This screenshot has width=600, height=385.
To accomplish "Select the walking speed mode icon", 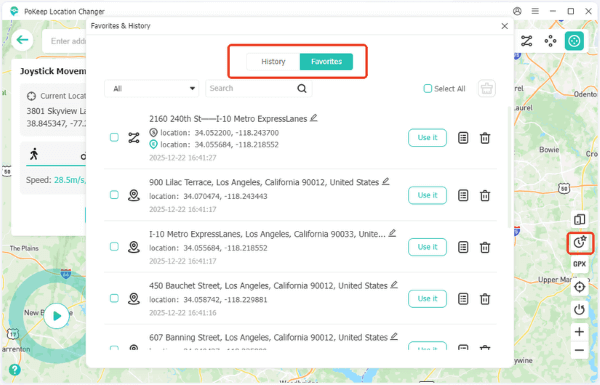I will click(x=34, y=154).
